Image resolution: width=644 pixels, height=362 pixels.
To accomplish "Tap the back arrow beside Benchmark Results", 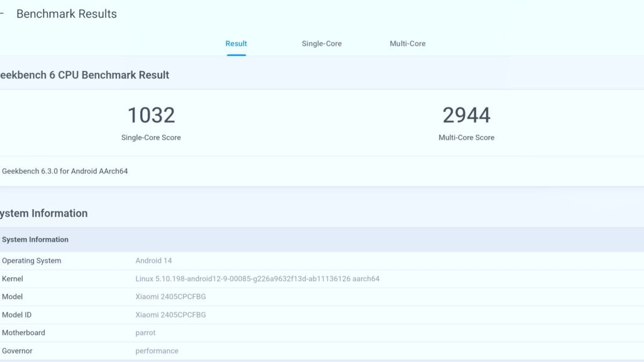I will pyautogui.click(x=2, y=14).
